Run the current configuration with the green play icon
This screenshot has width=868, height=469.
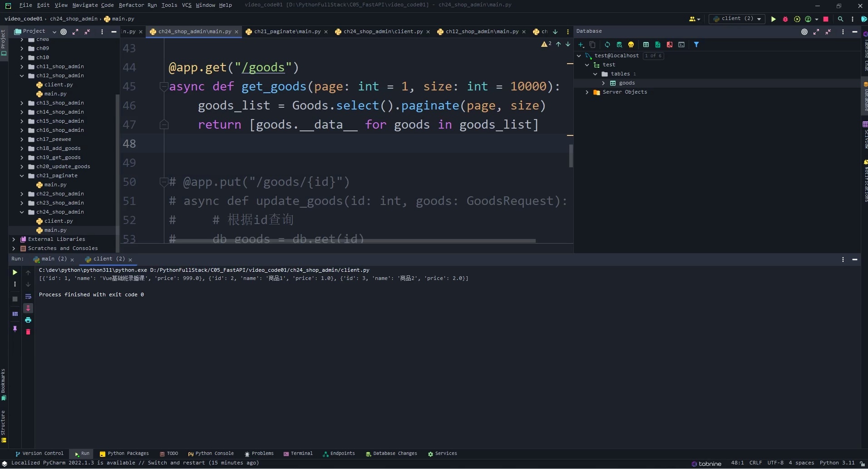(x=774, y=19)
